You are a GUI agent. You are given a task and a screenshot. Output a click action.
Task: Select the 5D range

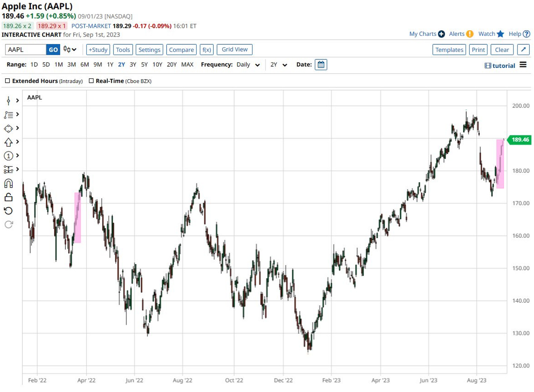pyautogui.click(x=46, y=64)
